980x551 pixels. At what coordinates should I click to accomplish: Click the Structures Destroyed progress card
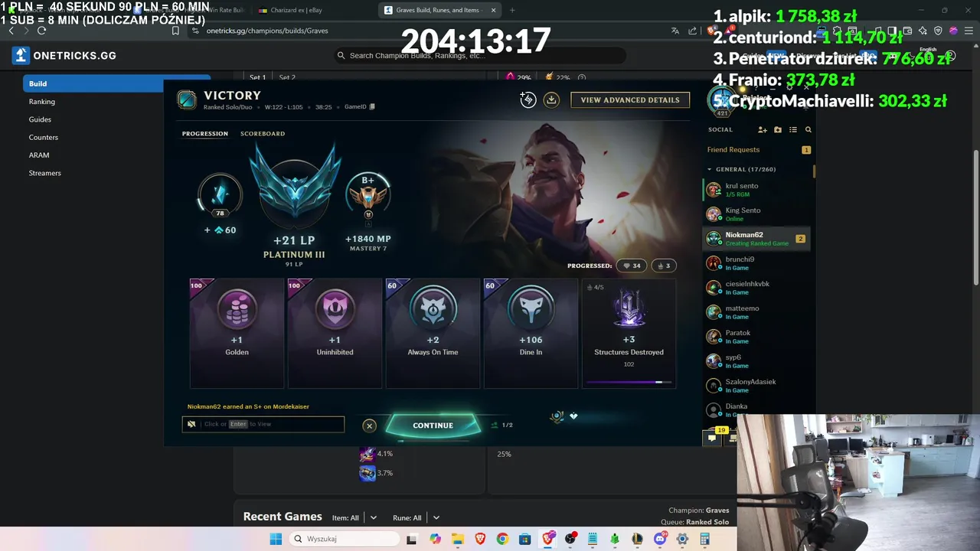click(629, 333)
